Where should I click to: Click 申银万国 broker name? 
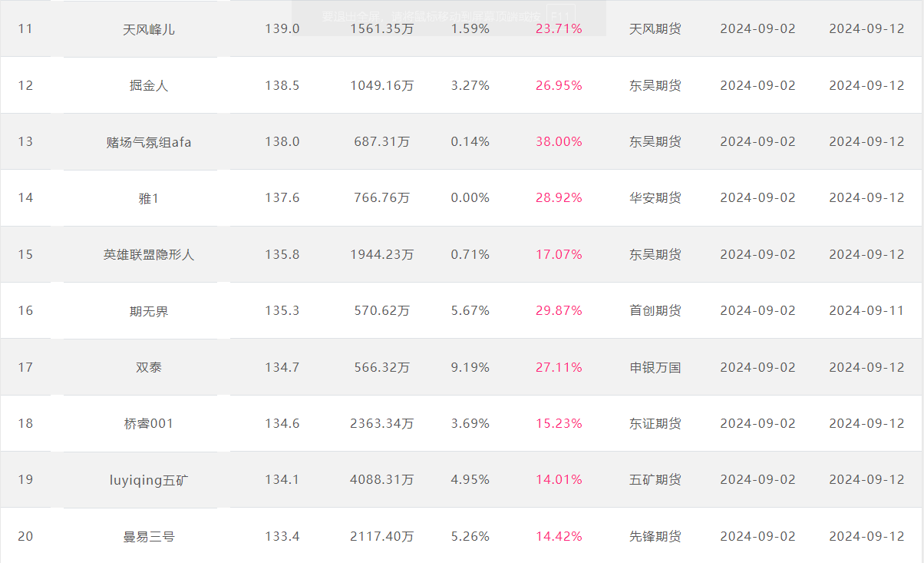[655, 367]
